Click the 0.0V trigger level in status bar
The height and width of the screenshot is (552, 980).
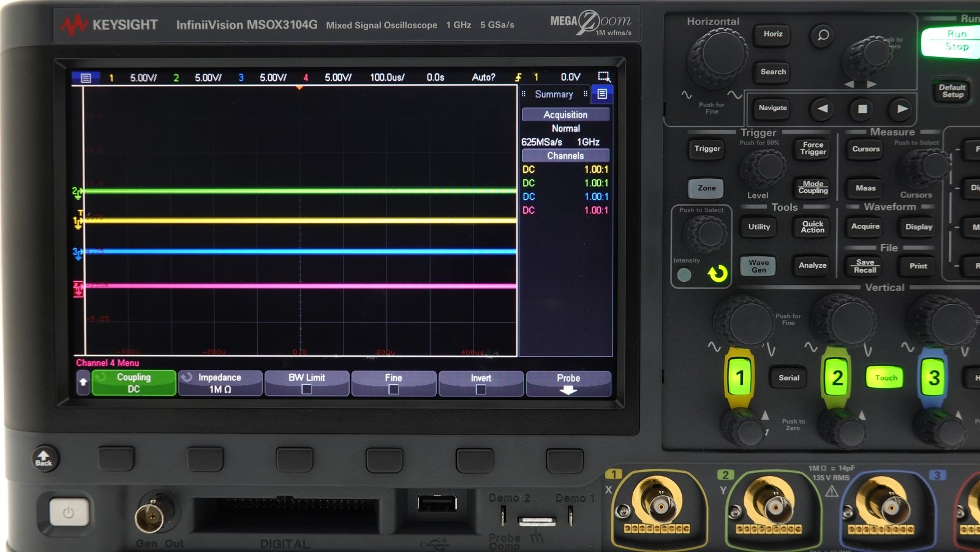coord(570,77)
